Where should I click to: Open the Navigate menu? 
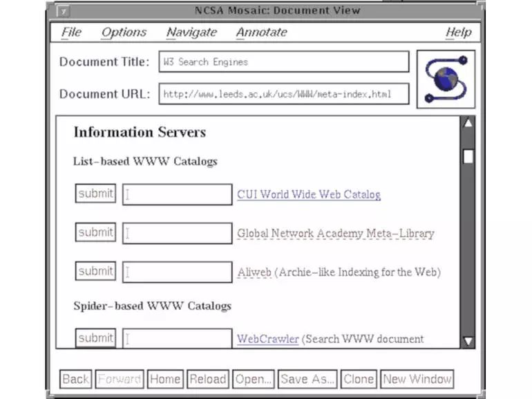191,33
